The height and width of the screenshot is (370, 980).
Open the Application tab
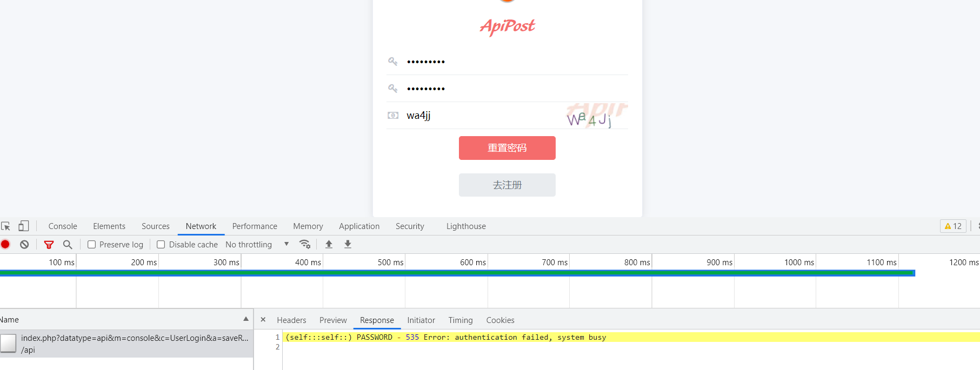click(359, 226)
